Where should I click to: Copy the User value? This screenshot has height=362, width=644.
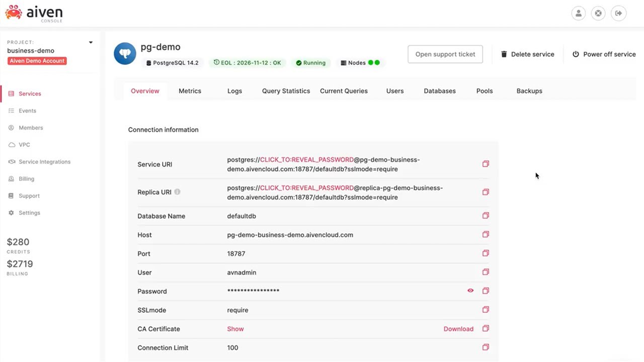click(486, 272)
